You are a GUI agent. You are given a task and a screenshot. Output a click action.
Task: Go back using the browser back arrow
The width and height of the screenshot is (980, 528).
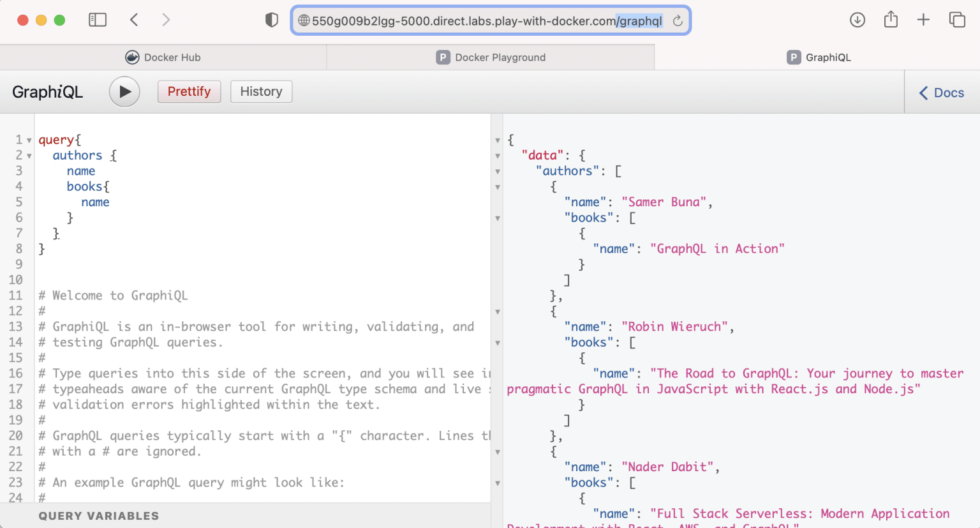point(134,20)
